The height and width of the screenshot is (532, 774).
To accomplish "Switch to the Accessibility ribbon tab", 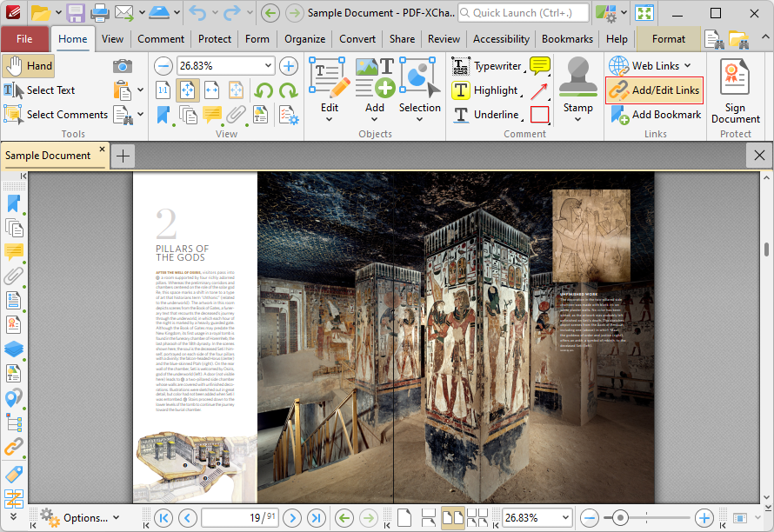I will 501,39.
